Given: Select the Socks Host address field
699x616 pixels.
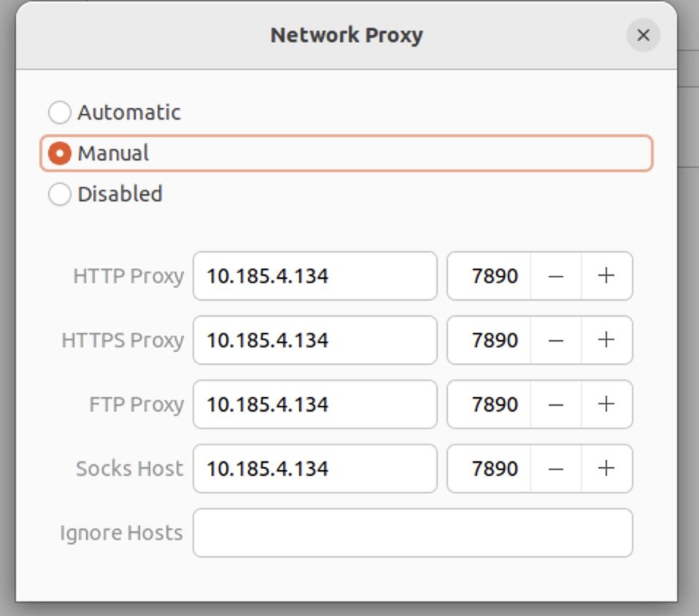Looking at the screenshot, I should click(314, 469).
